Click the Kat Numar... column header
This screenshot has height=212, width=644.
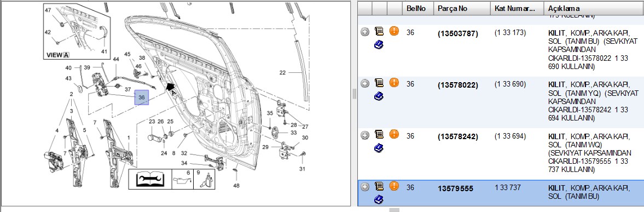point(518,8)
